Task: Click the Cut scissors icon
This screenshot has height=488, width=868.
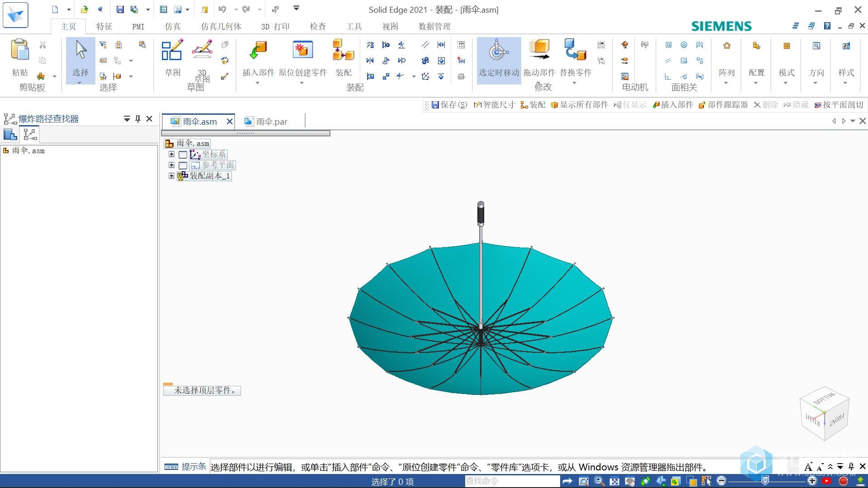Action: coord(42,45)
